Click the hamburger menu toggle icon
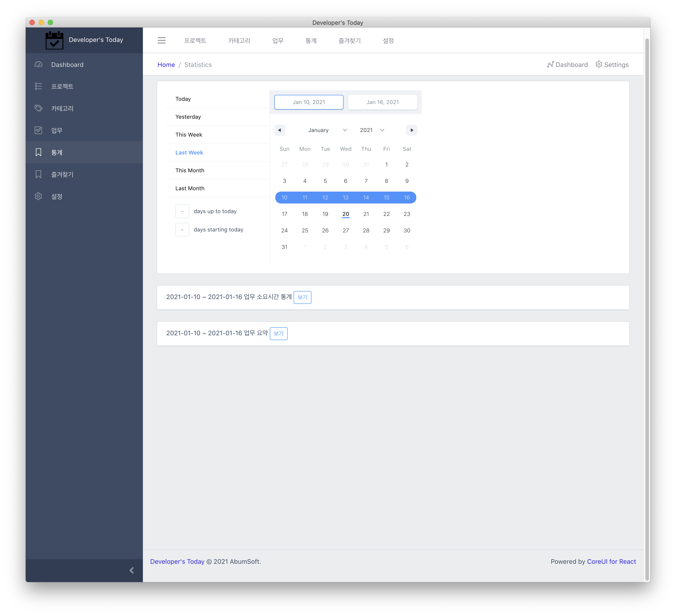This screenshot has width=676, height=616. click(162, 41)
